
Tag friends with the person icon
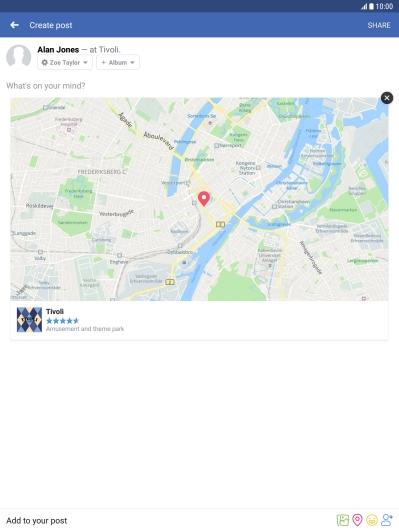point(386,520)
